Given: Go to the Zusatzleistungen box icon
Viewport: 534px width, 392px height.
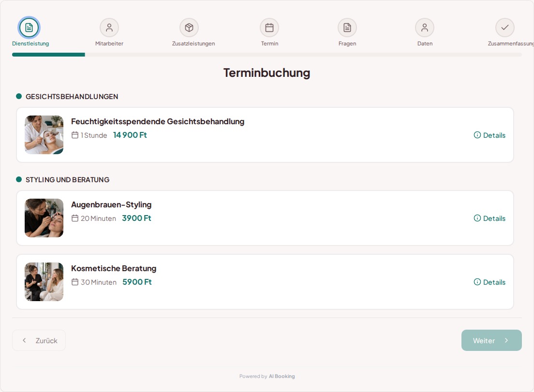Looking at the screenshot, I should (x=189, y=28).
